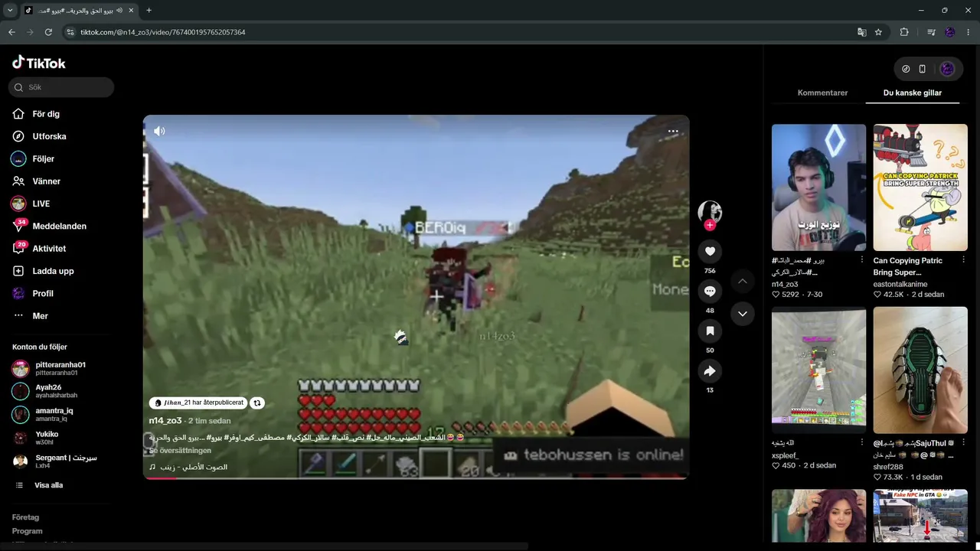Open Aktivitet notifications
Image resolution: width=980 pixels, height=551 pixels.
pos(39,249)
